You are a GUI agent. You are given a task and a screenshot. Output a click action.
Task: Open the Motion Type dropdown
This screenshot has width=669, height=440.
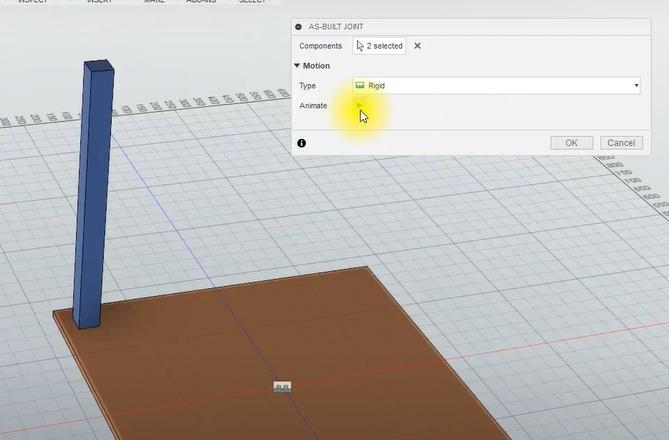(496, 85)
